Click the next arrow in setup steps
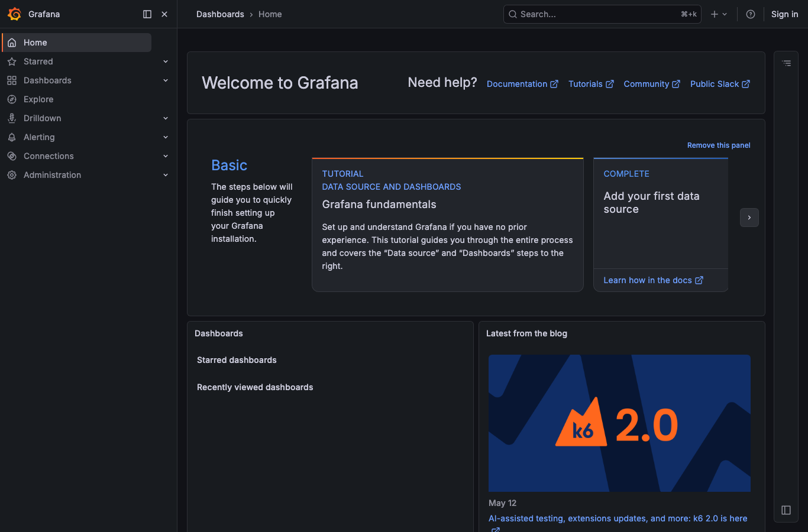Image resolution: width=808 pixels, height=532 pixels. click(749, 218)
